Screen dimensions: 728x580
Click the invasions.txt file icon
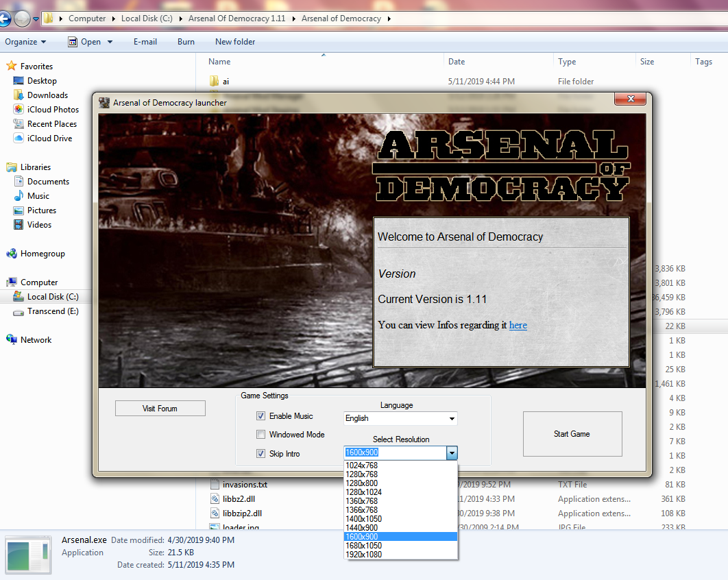point(215,484)
